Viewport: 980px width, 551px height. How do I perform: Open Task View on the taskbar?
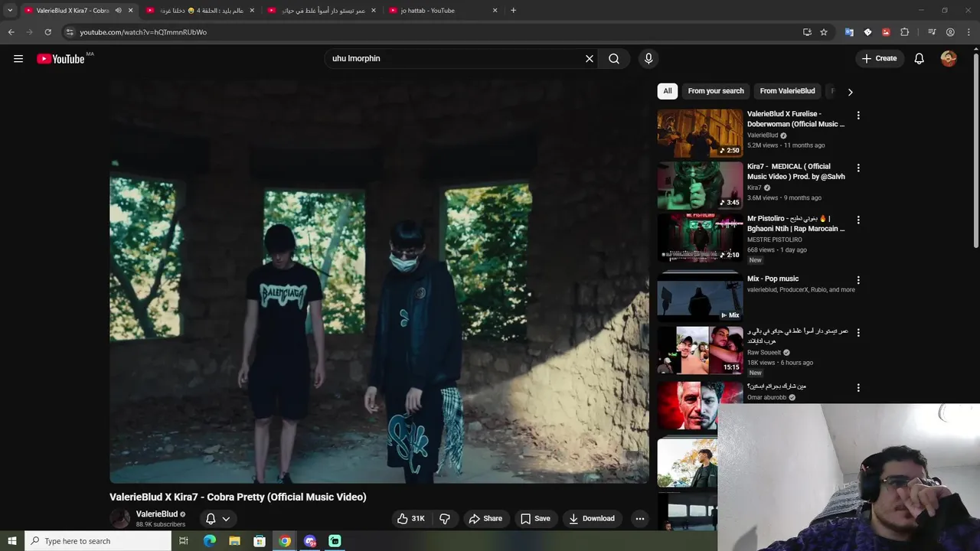(184, 541)
